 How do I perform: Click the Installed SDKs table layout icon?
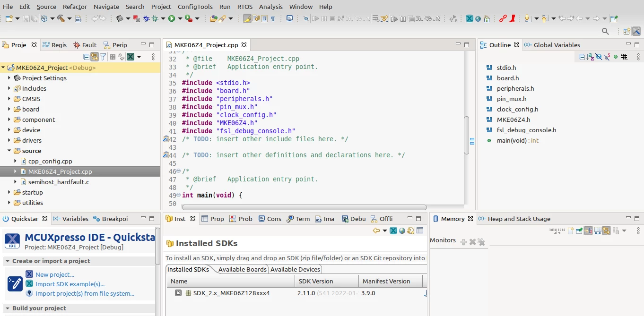420,231
